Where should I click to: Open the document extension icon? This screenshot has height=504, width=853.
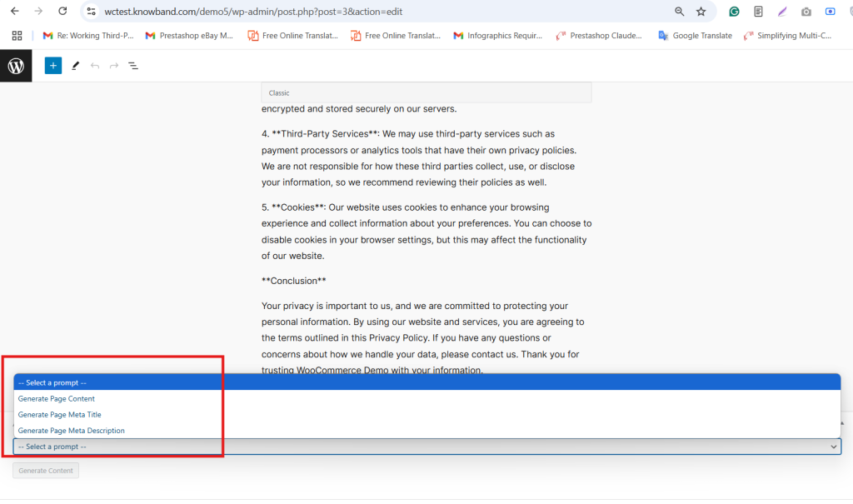(x=758, y=12)
